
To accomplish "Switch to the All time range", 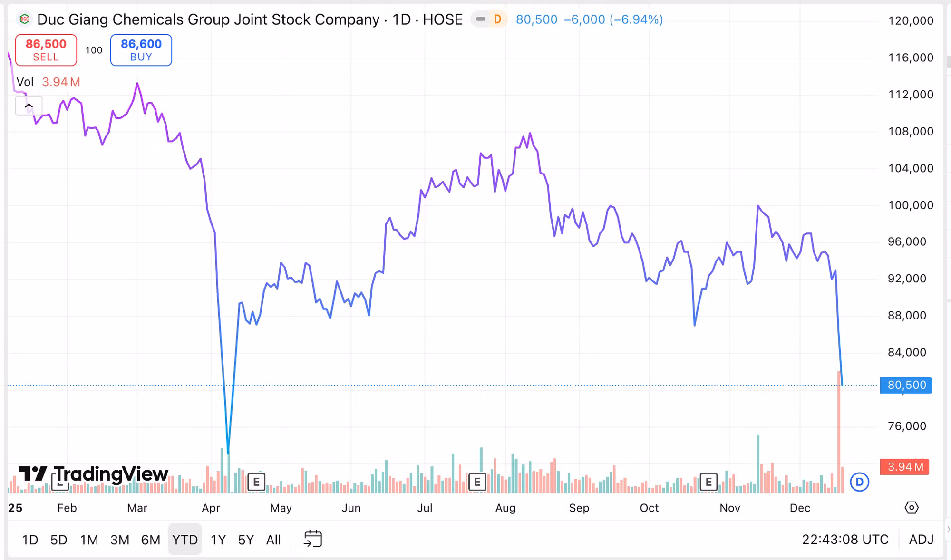I will point(273,540).
